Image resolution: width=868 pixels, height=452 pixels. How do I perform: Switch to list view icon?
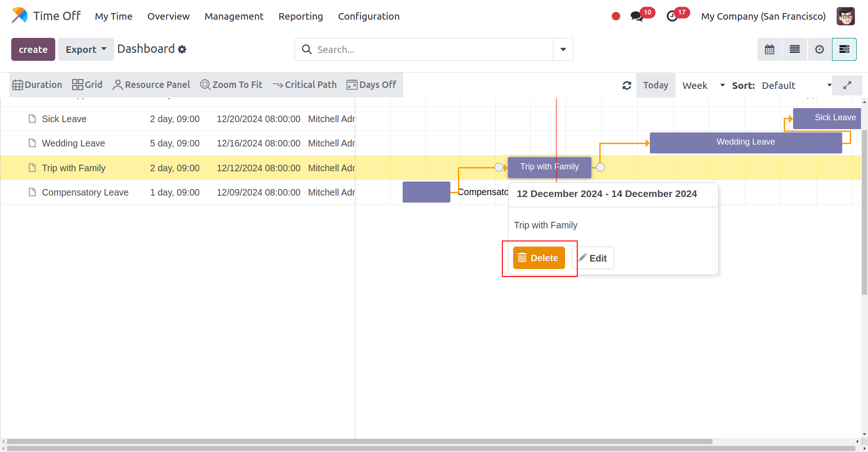click(x=794, y=50)
